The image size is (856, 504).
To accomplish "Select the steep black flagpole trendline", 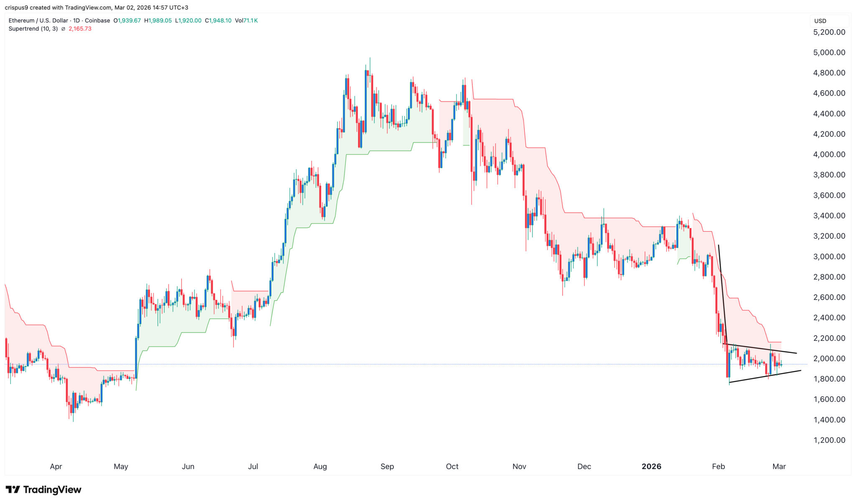I will 722,292.
